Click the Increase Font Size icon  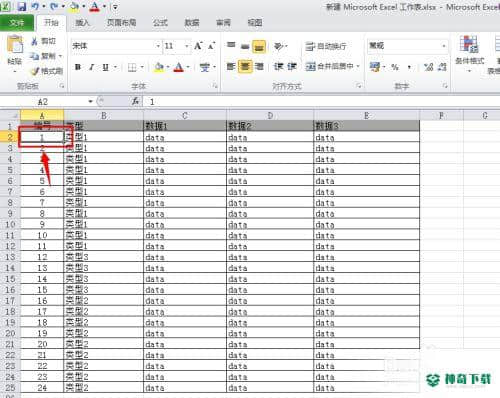click(x=199, y=46)
